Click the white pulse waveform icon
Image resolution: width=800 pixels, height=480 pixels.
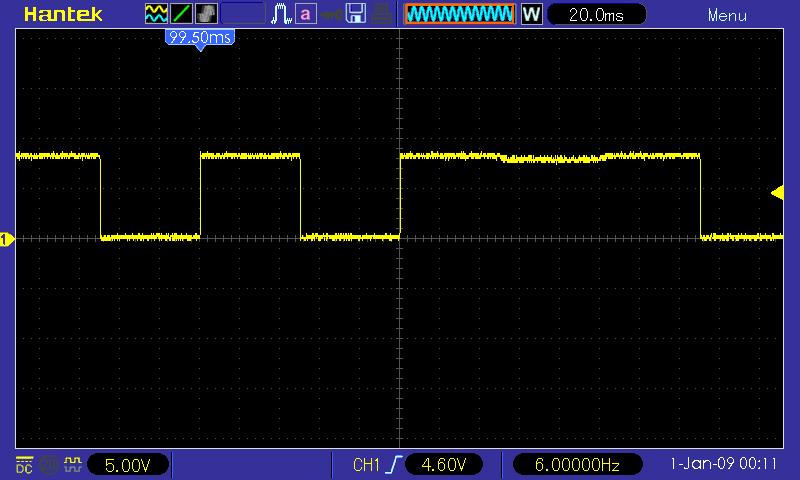[x=281, y=14]
